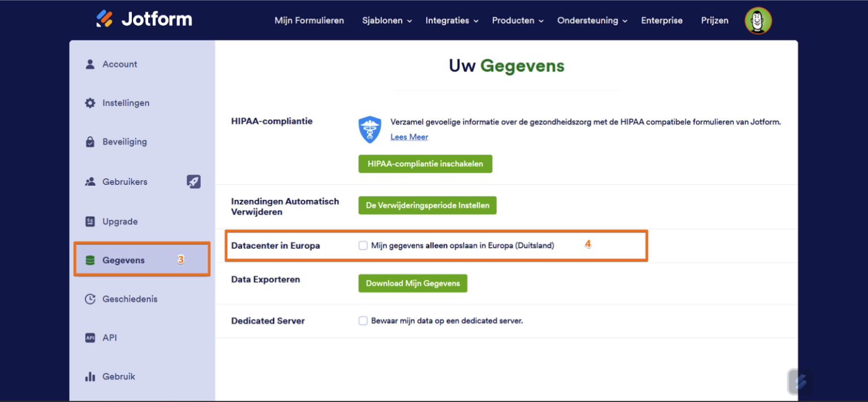Select the Beveiliging sidebar tab

[142, 142]
